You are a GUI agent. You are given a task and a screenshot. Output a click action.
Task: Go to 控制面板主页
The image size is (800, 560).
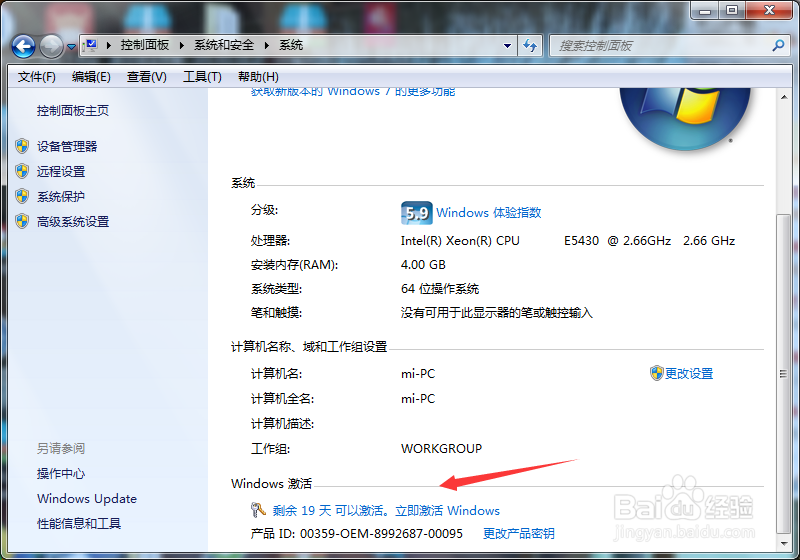click(72, 111)
